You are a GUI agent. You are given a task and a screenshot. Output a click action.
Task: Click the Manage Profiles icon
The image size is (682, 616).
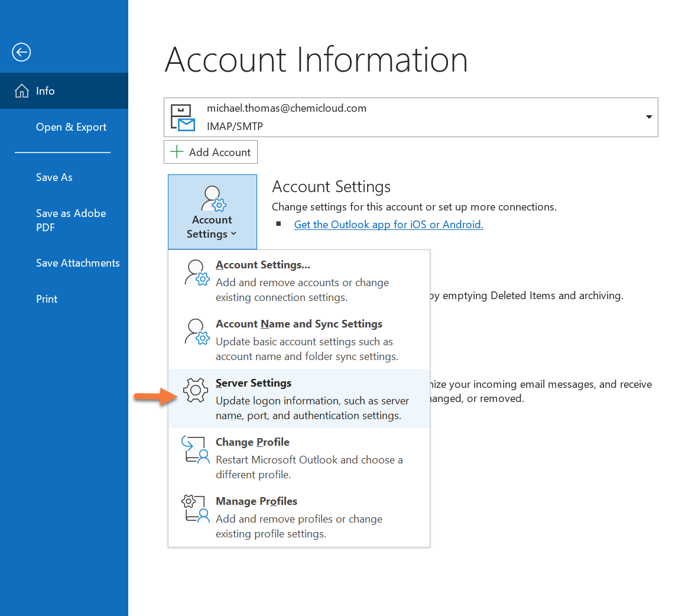tap(196, 508)
